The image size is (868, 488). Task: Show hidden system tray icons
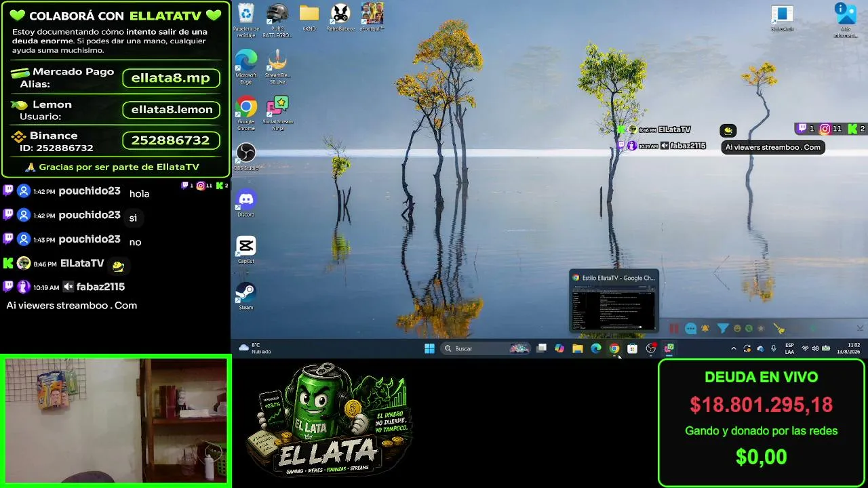pyautogui.click(x=733, y=348)
